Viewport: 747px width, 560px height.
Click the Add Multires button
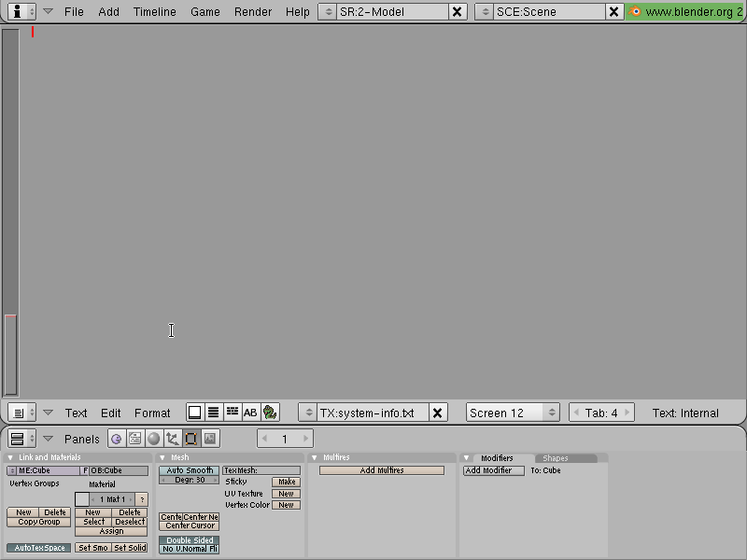coord(382,470)
